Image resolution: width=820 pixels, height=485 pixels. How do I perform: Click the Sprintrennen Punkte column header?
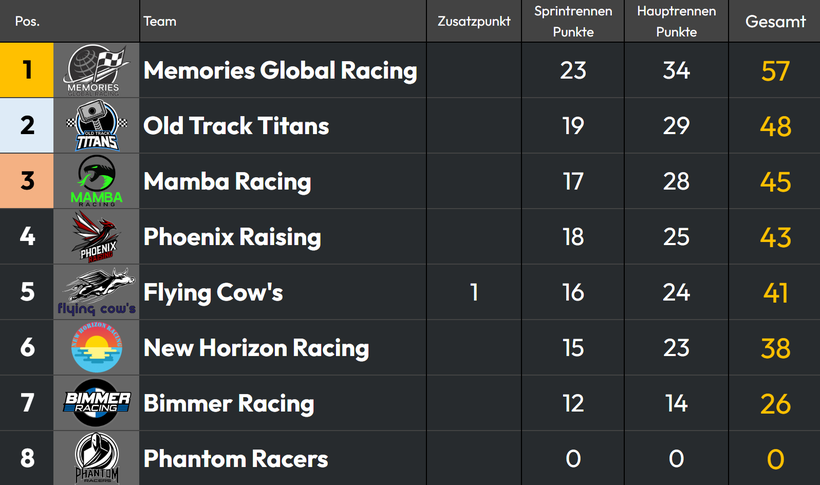(573, 21)
